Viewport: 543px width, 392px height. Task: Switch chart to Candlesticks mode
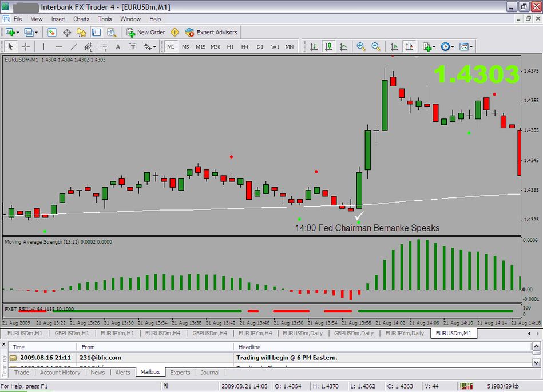click(328, 47)
